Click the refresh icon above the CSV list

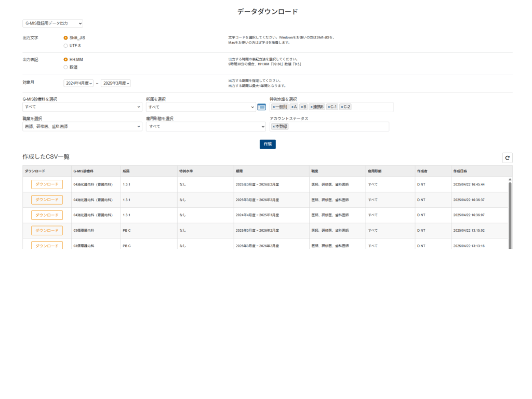tap(507, 158)
